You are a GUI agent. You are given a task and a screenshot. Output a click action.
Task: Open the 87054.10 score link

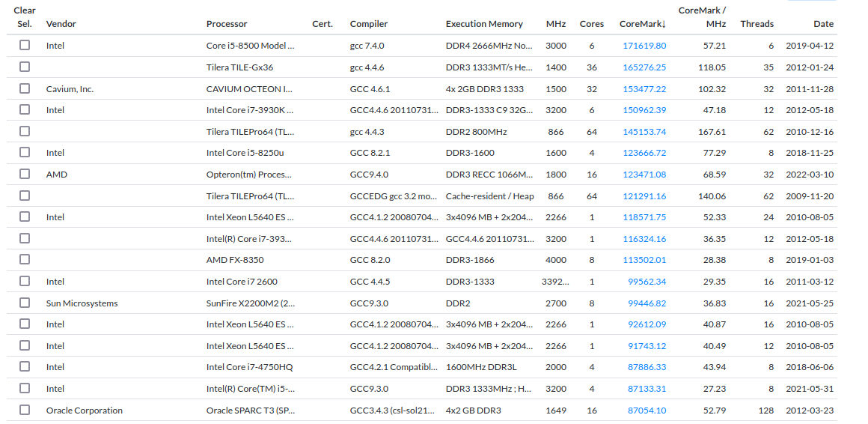(x=647, y=411)
